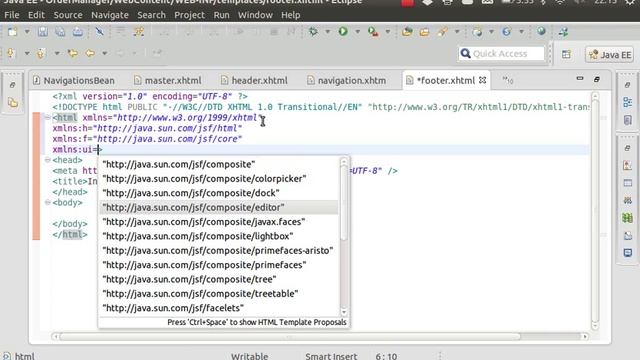Click the editor horizontal scrollbar
The width and height of the screenshot is (640, 360).
coord(320,337)
